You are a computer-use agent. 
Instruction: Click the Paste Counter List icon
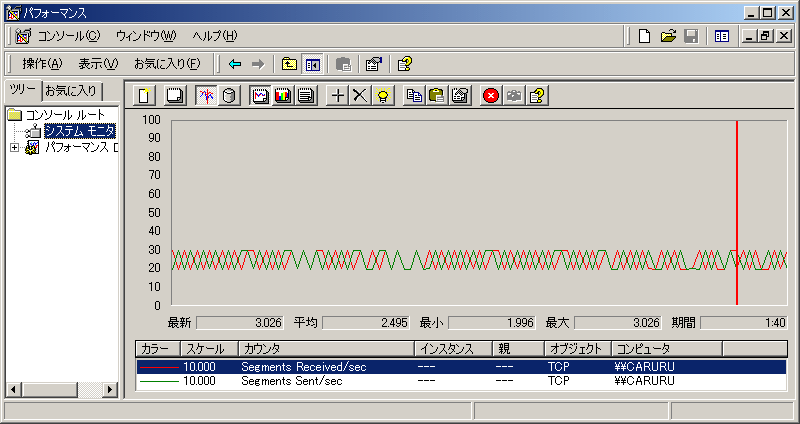click(436, 96)
